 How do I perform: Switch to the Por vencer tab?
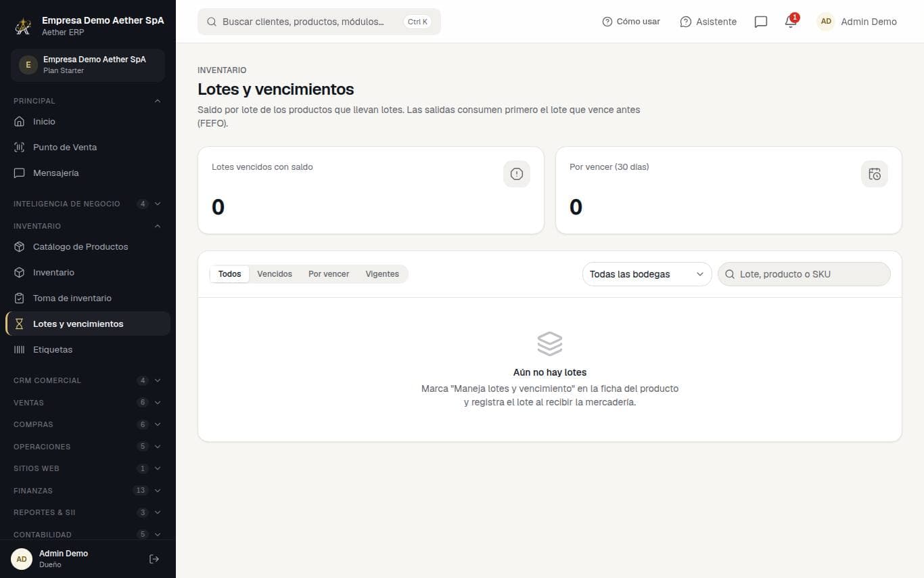[x=329, y=274]
